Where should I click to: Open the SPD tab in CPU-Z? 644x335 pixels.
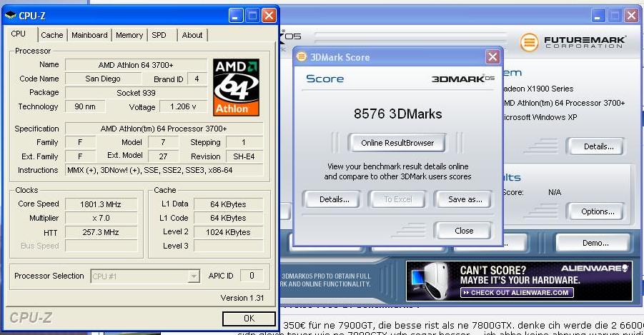(x=159, y=35)
